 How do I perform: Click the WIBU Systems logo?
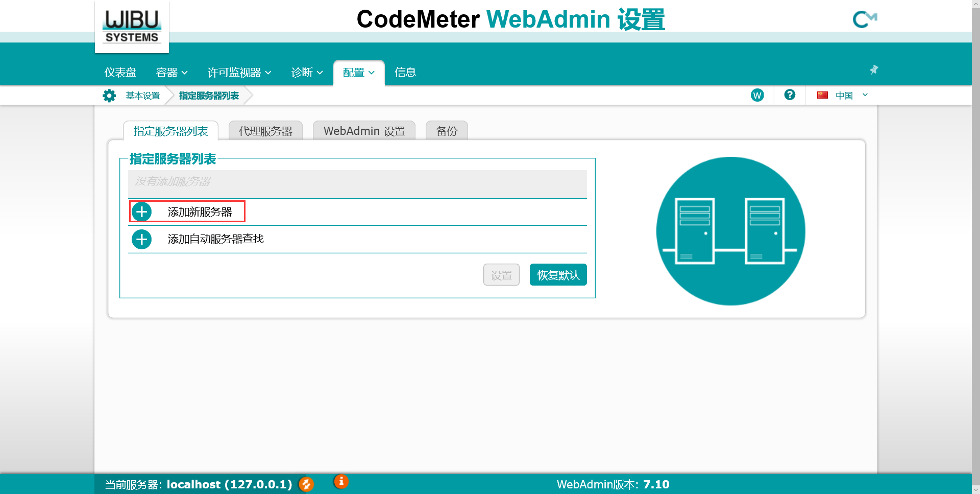[132, 27]
